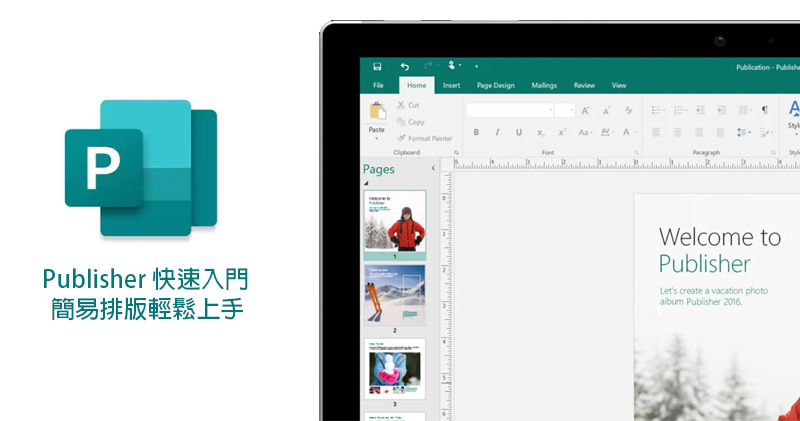The image size is (800, 421).
Task: Toggle Underline formatting
Action: click(x=519, y=132)
